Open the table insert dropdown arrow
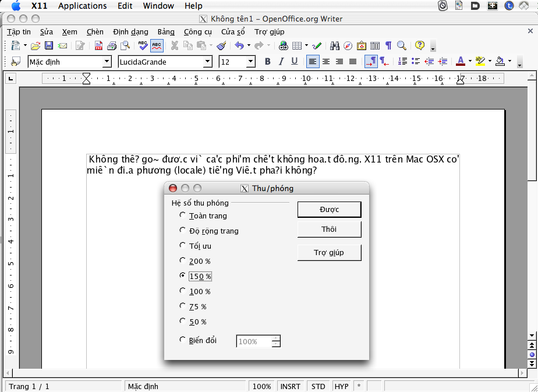 click(306, 45)
